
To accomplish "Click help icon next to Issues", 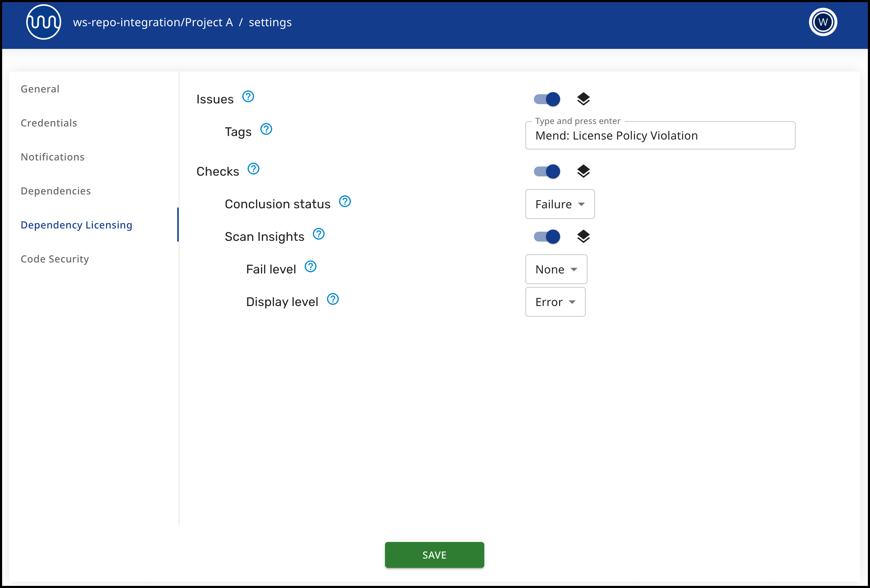I will pyautogui.click(x=248, y=97).
